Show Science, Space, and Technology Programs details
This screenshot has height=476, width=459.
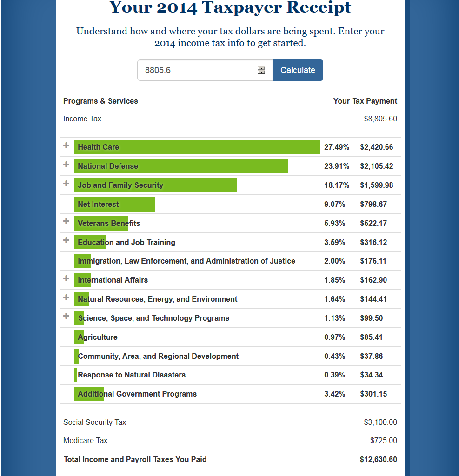pyautogui.click(x=66, y=317)
